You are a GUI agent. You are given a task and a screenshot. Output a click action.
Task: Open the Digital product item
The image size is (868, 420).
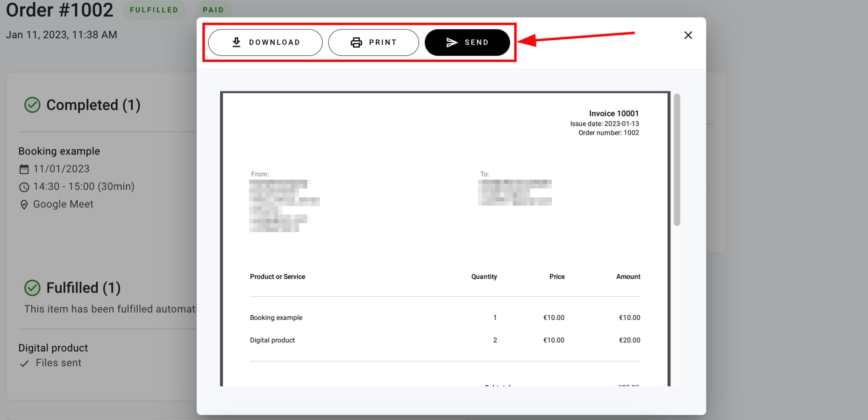[53, 347]
